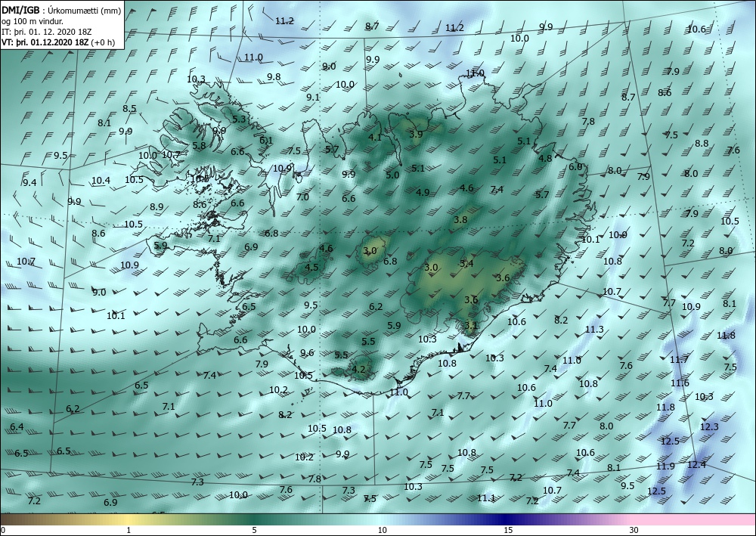Click the 4.5 value over the western glacier

tap(311, 267)
